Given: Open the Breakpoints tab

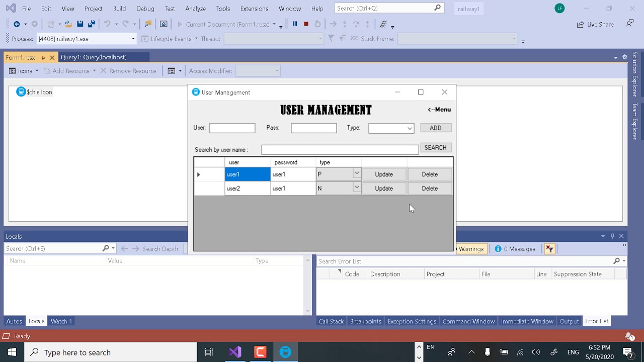Looking at the screenshot, I should [x=366, y=321].
